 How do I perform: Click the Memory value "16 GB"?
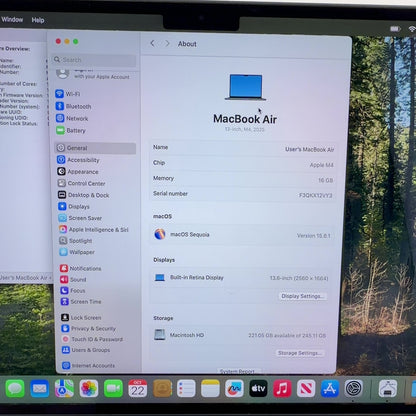pyautogui.click(x=325, y=180)
